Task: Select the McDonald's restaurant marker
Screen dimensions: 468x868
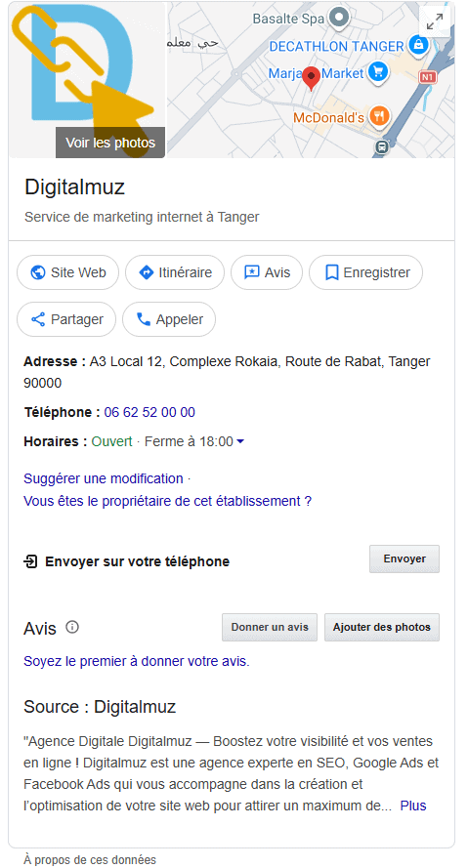Action: pos(379,116)
